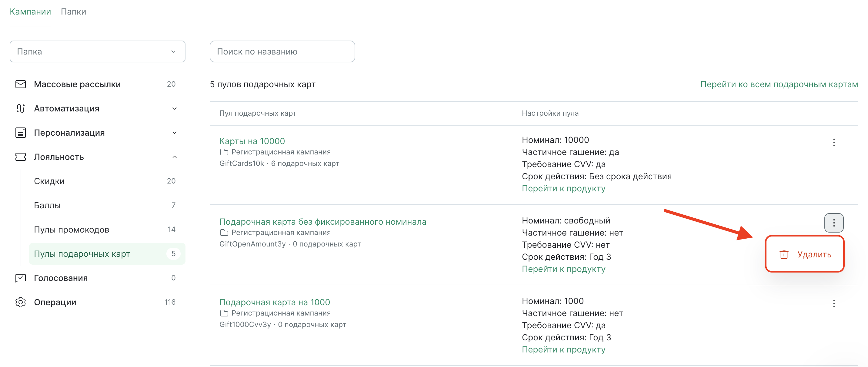Click the Персонализация panel icon
This screenshot has height=367, width=868.
21,133
